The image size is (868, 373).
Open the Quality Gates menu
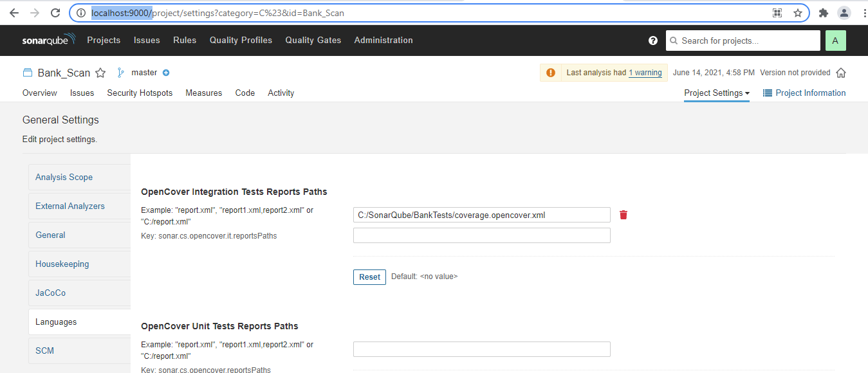[x=313, y=40]
